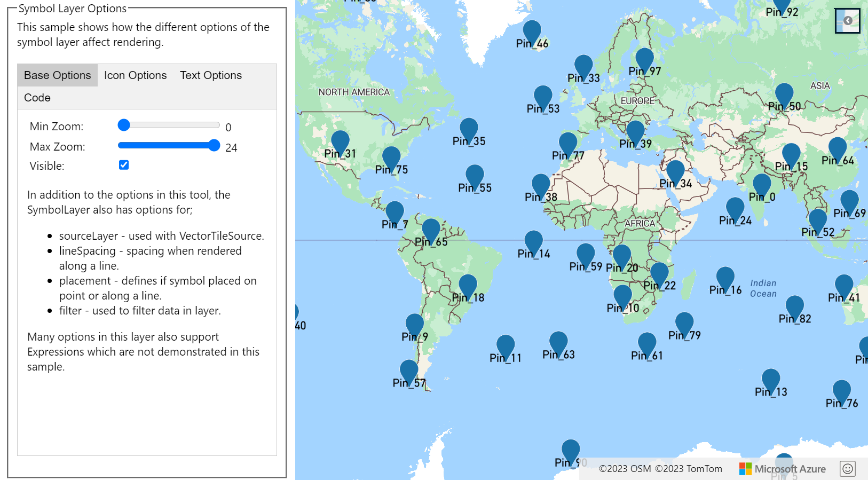The image size is (868, 480).
Task: Select the Pin_34 pin icon
Action: [x=675, y=172]
